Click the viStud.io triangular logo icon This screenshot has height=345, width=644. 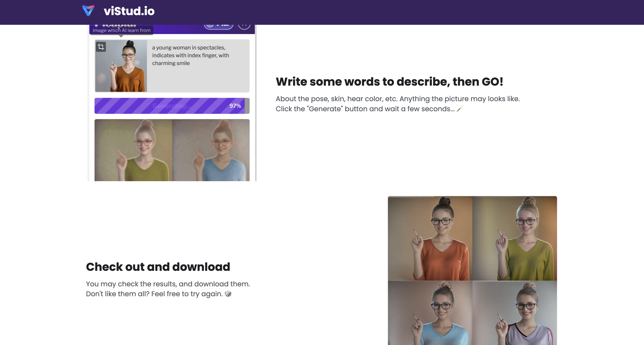tap(88, 11)
